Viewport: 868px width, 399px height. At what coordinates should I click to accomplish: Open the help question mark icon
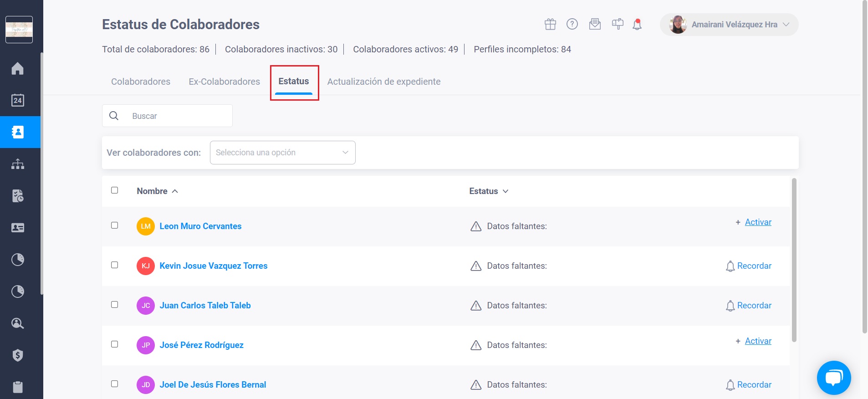pos(572,24)
